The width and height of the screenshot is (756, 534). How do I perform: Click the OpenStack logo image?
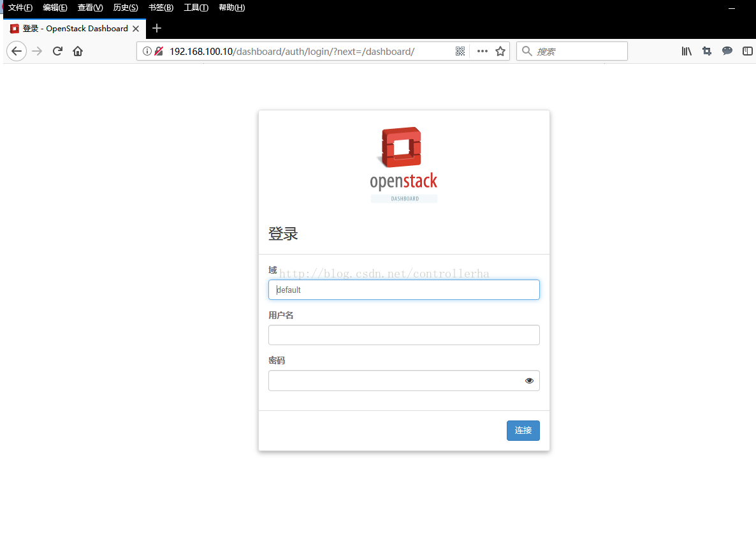pos(403,165)
